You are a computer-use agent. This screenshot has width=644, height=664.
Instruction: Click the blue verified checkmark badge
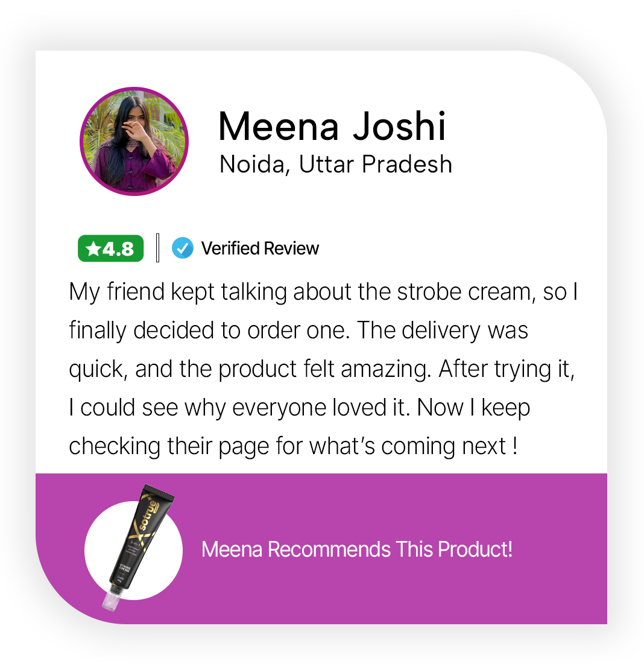[x=183, y=248]
